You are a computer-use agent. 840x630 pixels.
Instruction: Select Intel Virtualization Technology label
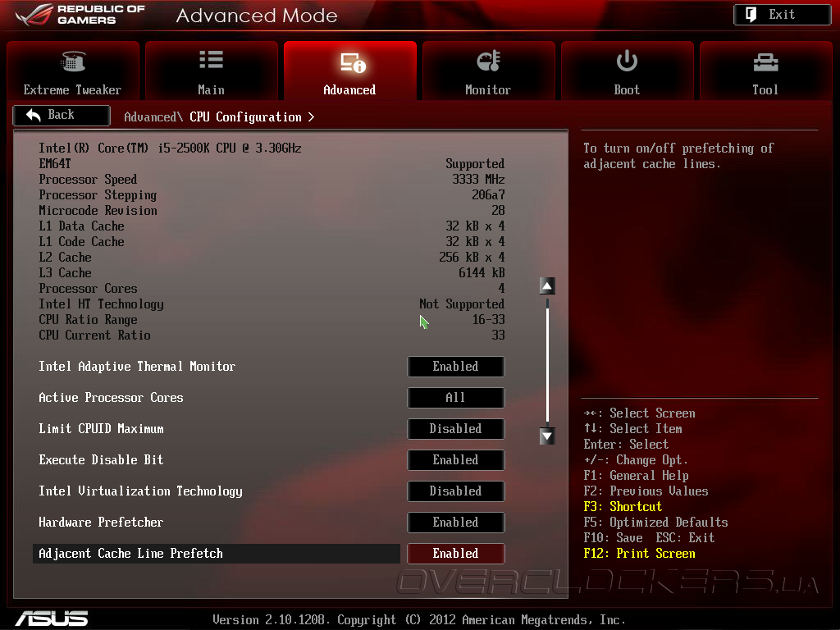click(x=140, y=491)
